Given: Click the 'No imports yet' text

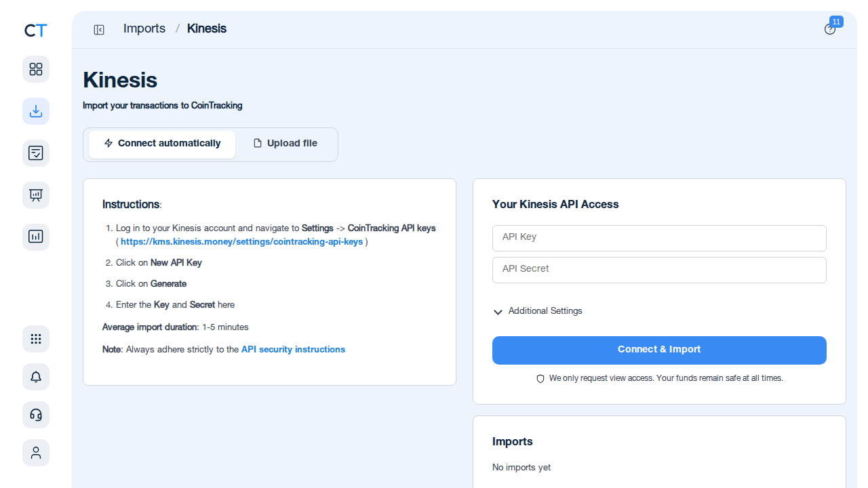Looking at the screenshot, I should click(x=521, y=468).
